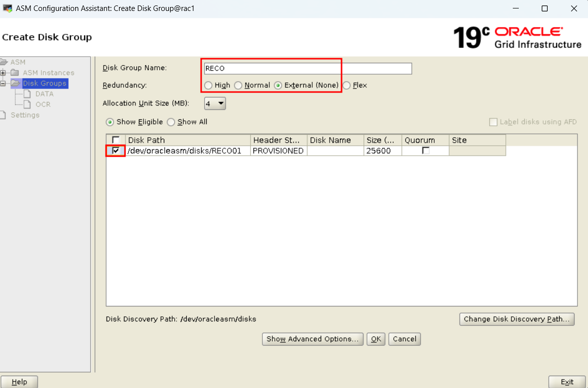This screenshot has width=588, height=388.
Task: Click the Disk Groups open folder icon
Action: click(x=16, y=83)
